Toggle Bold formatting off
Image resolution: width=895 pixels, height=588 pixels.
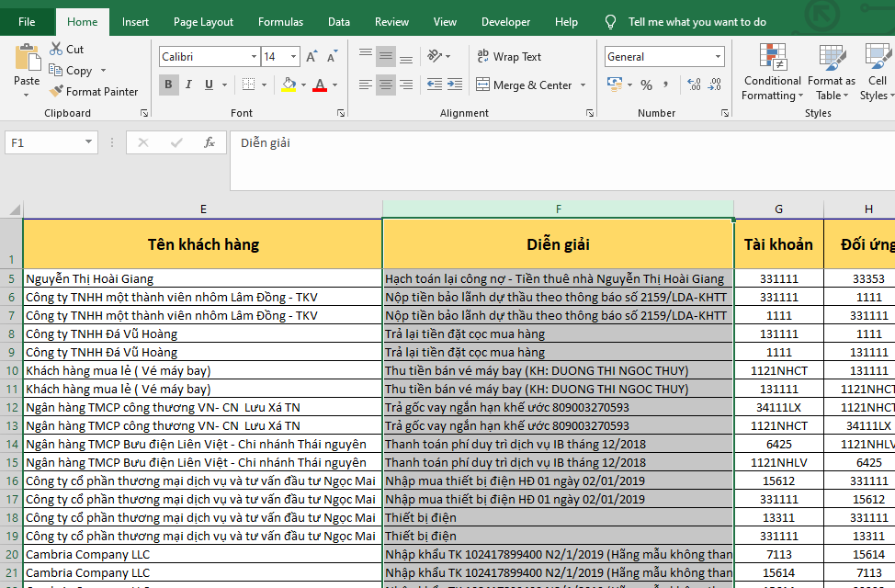169,85
